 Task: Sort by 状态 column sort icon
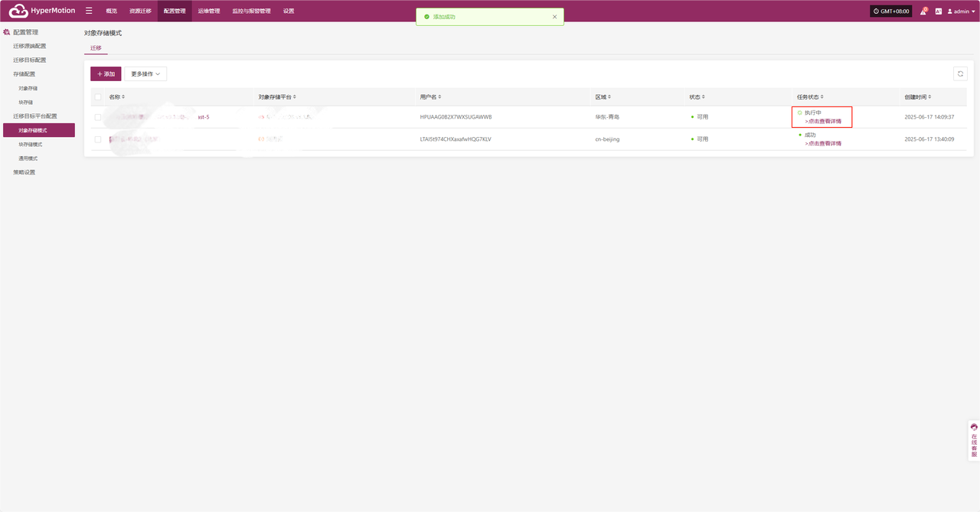703,97
